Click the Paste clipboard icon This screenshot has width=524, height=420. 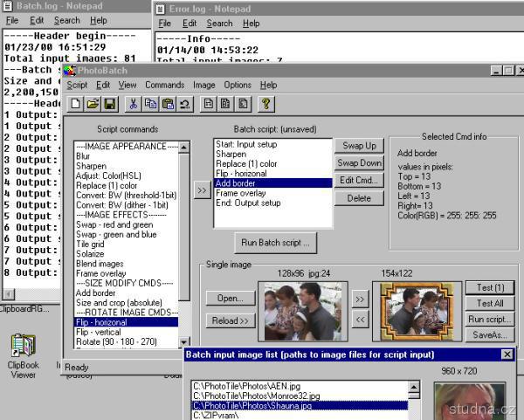pos(167,104)
